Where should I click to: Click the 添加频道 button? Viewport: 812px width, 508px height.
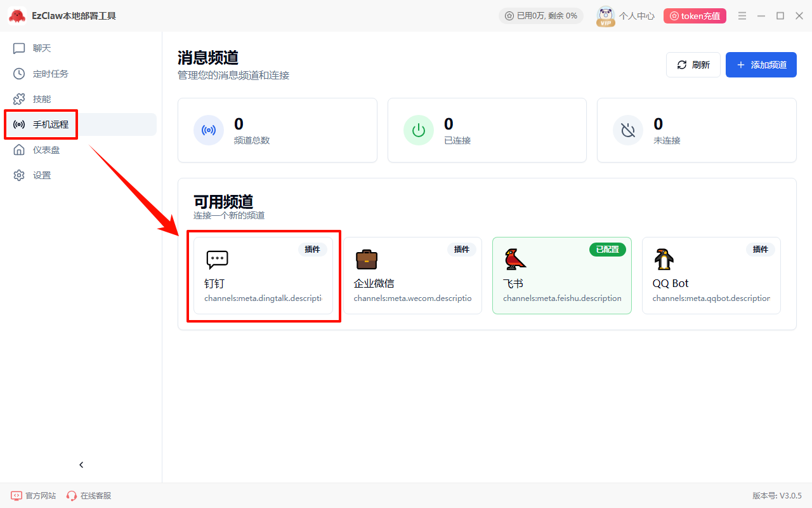click(761, 65)
